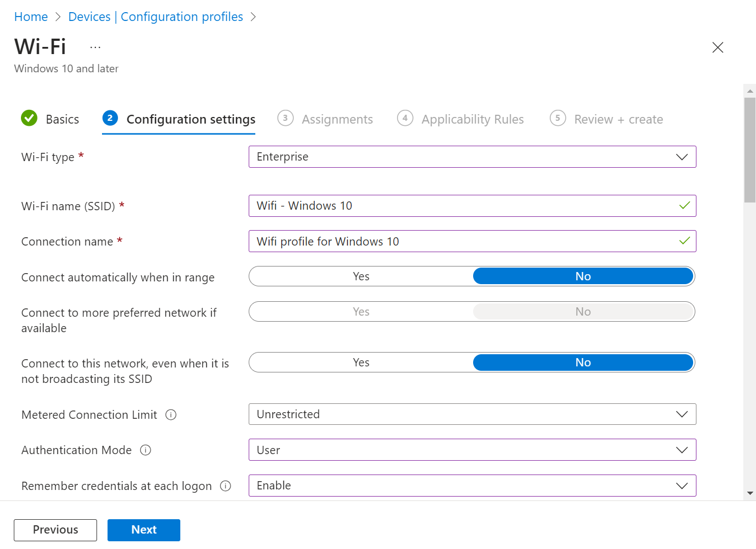Click into the Wi-Fi name (SSID) field
Viewport: 756px width, 549px height.
463,206
